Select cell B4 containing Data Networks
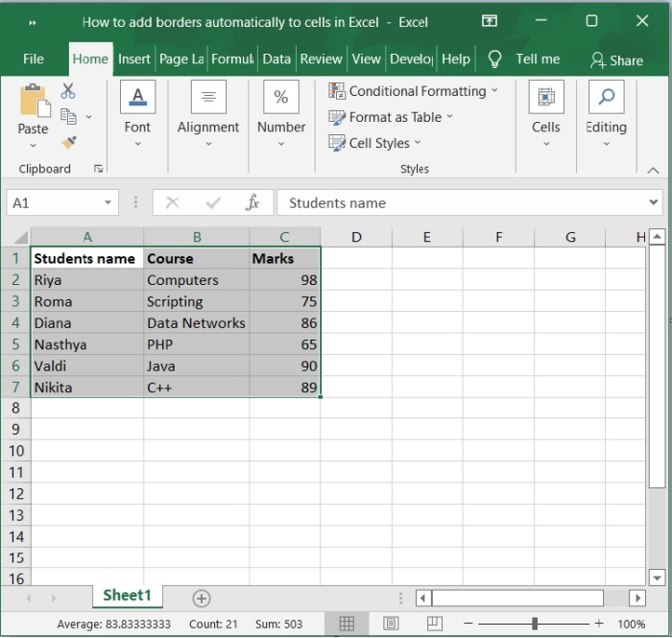Image resolution: width=672 pixels, height=638 pixels. [196, 323]
